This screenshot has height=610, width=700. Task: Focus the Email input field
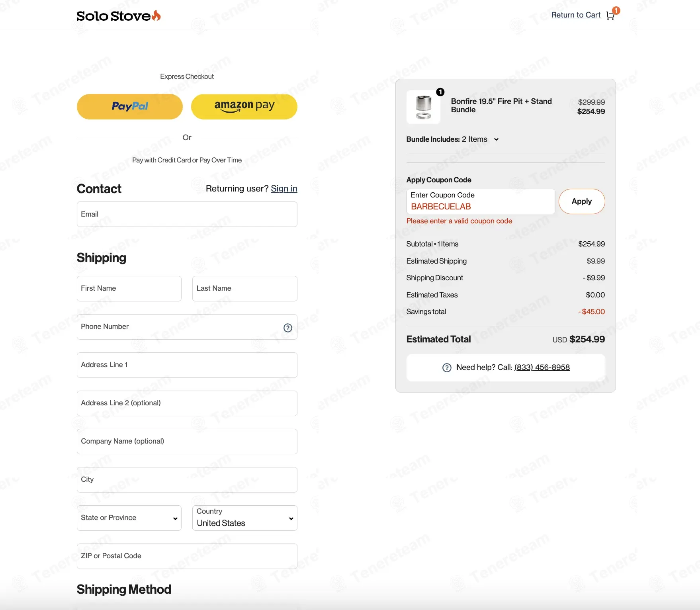tap(187, 214)
